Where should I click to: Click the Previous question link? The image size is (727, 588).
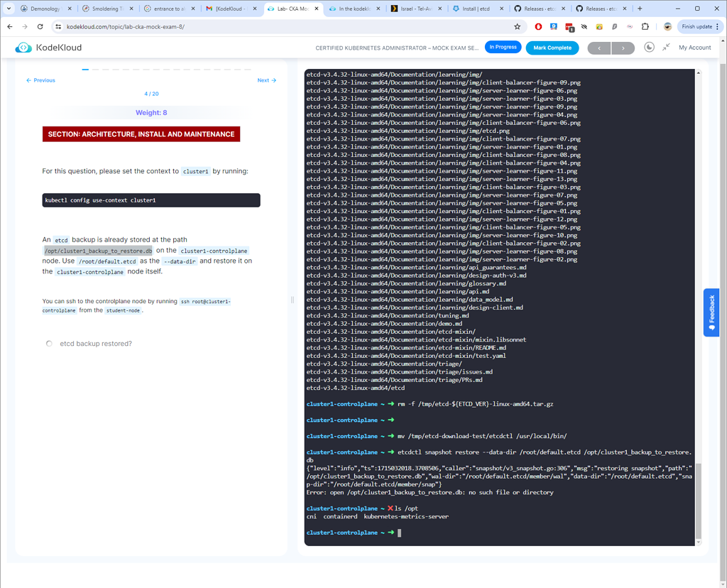pos(40,80)
